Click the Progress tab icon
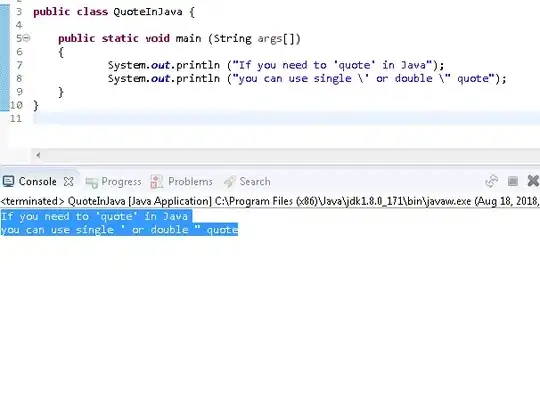This screenshot has height=413, width=540. point(92,182)
